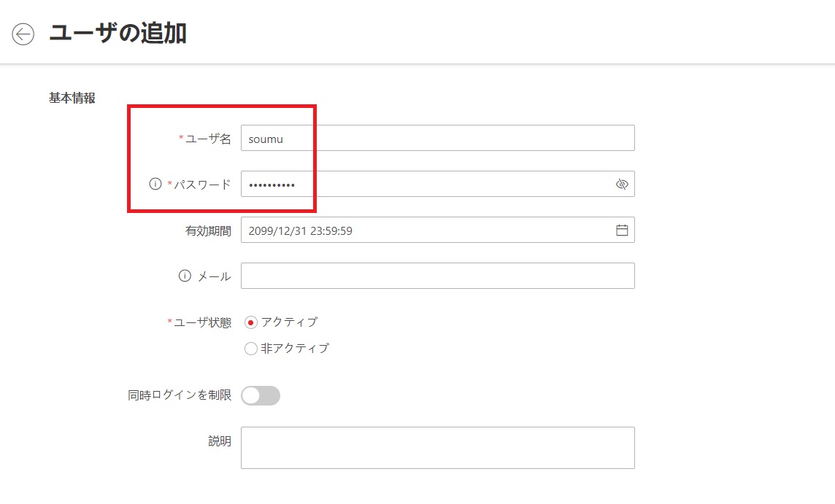The height and width of the screenshot is (504, 835).
Task: Click the info icon beside パスワード
Action: [x=155, y=184]
